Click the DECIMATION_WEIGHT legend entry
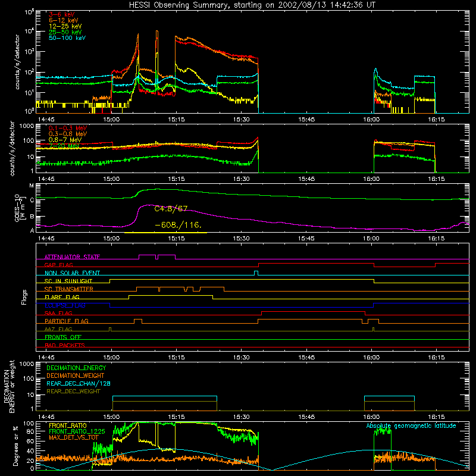The width and height of the screenshot is (476, 476). [76, 375]
